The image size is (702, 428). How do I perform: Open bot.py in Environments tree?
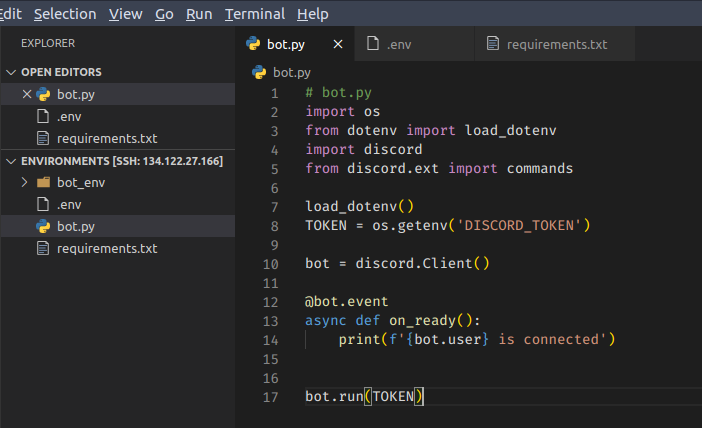tap(76, 227)
